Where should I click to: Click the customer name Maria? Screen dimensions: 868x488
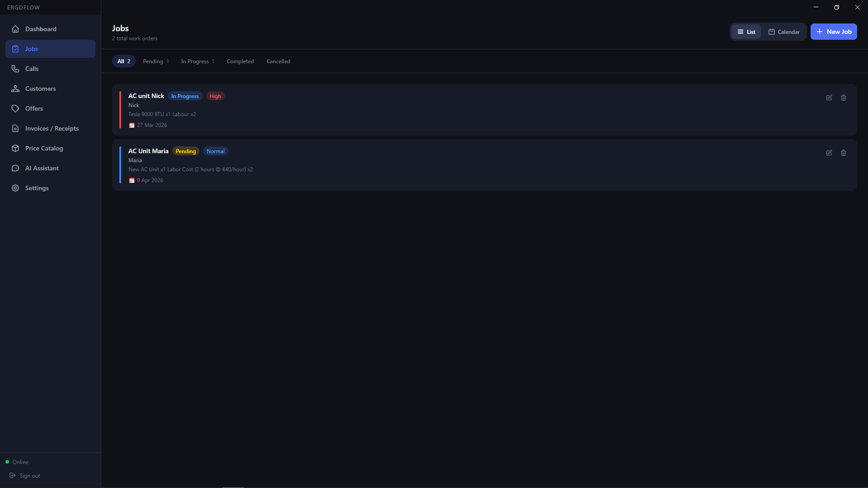tap(135, 160)
